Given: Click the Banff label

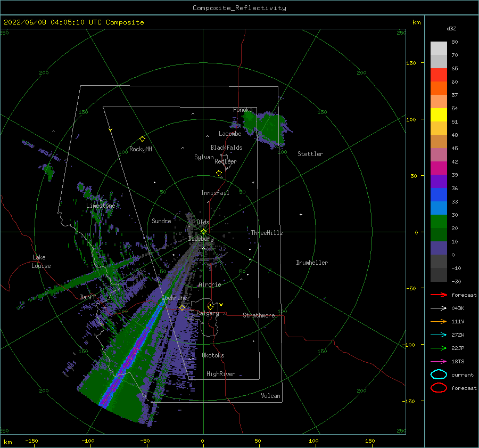Looking at the screenshot, I should pos(88,297).
